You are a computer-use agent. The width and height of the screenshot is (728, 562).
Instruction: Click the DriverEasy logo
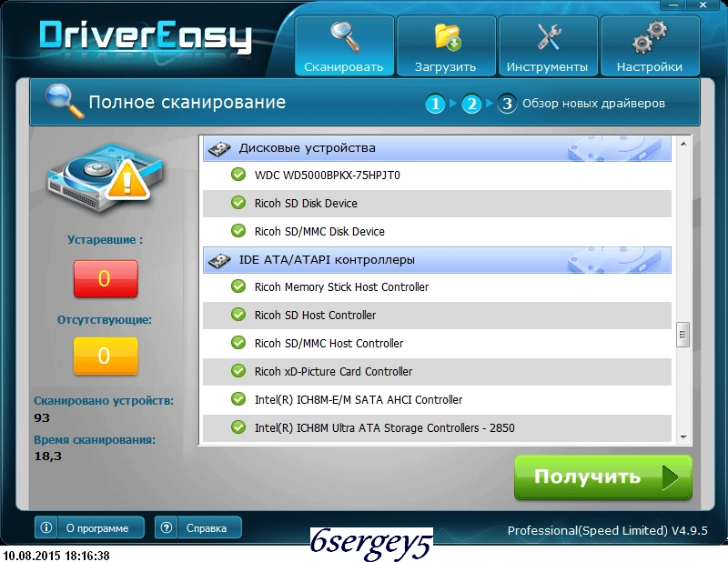(145, 36)
